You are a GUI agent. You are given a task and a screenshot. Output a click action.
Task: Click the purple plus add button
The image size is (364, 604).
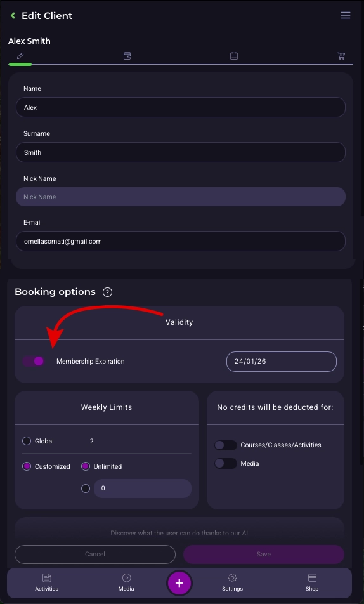coord(179,583)
